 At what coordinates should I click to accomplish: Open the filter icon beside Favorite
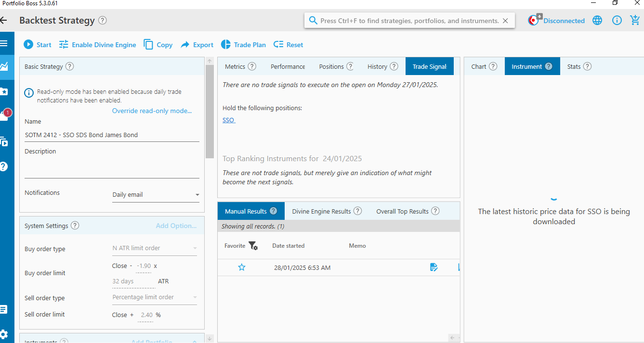[253, 246]
